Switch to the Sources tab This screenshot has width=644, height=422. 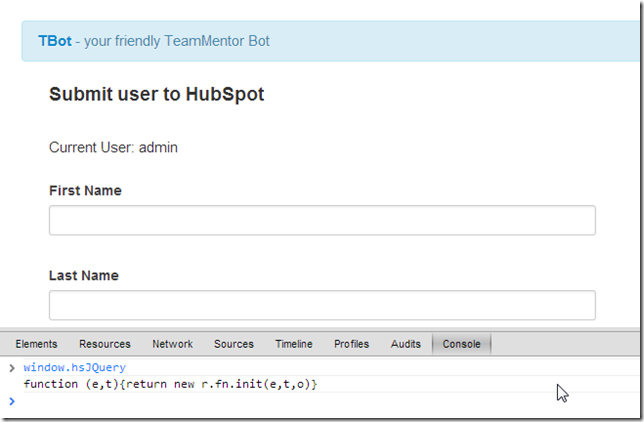[234, 344]
